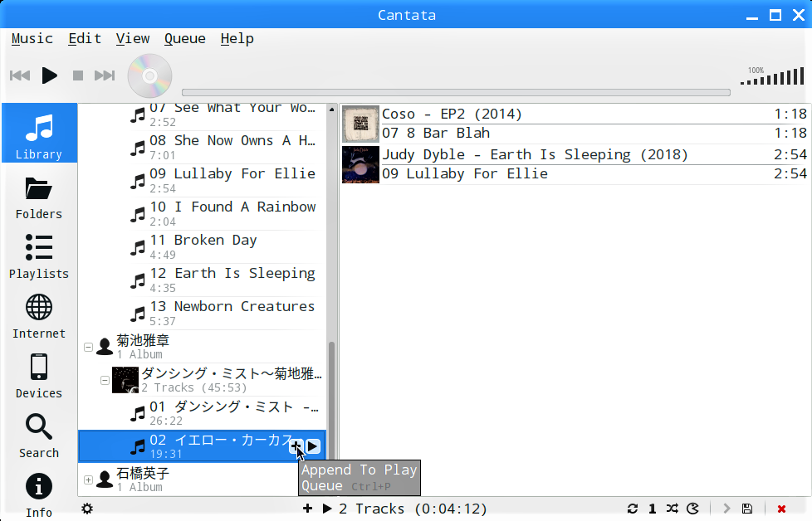Click the Judy Dyble album cover in queue
The image size is (812, 521).
point(360,164)
